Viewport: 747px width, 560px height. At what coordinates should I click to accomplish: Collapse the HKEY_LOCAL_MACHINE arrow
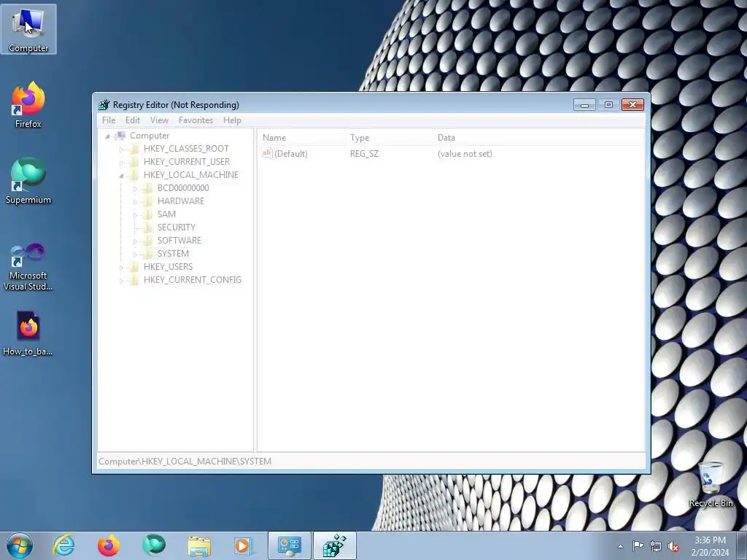122,175
